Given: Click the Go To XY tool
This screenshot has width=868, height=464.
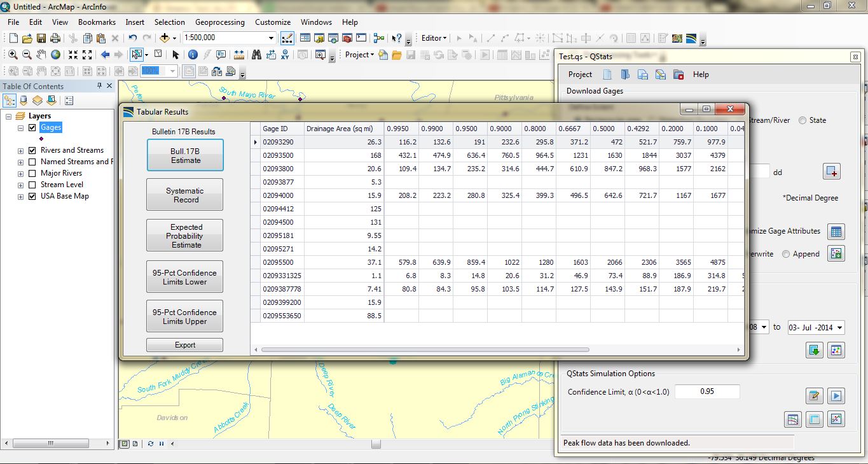Looking at the screenshot, I should tap(286, 54).
